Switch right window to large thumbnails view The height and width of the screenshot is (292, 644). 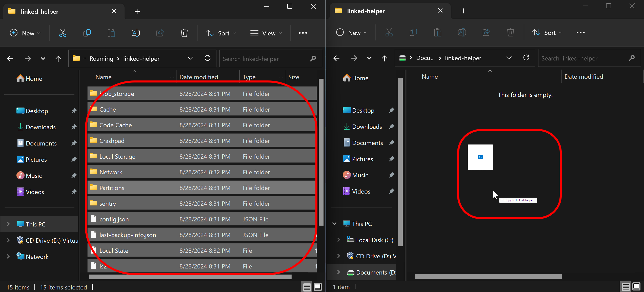(x=636, y=286)
